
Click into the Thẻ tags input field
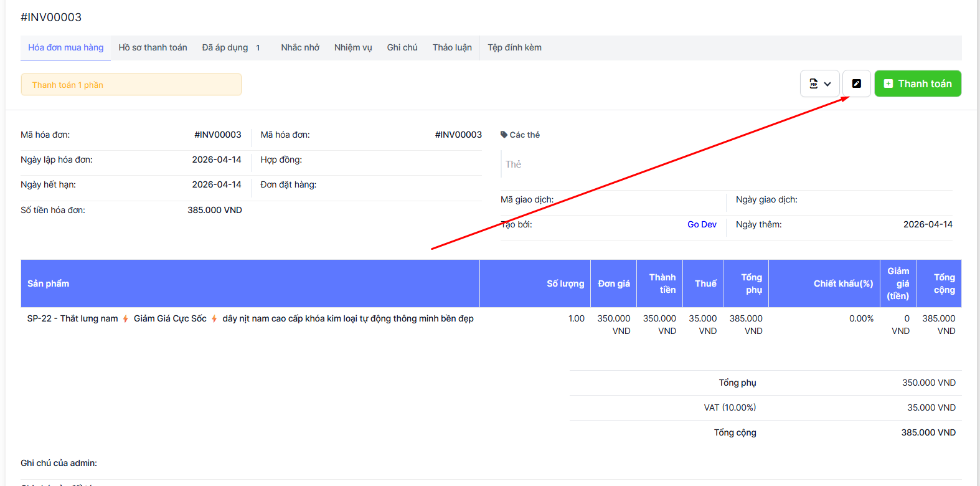pos(623,164)
